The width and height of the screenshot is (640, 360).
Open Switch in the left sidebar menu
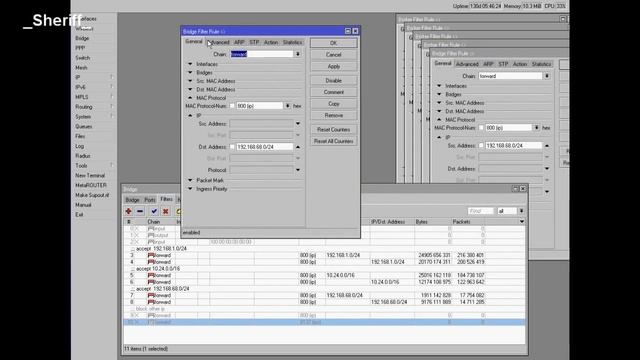click(82, 58)
